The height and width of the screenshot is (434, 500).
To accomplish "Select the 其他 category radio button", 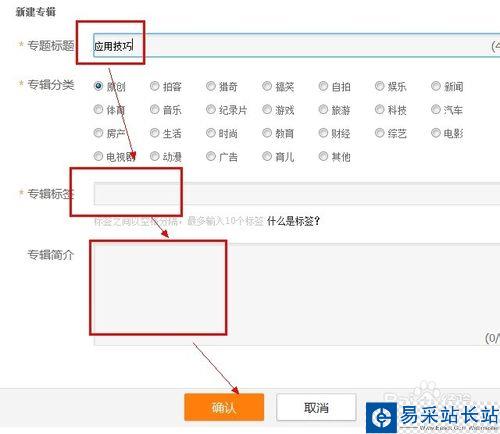I will coord(323,156).
